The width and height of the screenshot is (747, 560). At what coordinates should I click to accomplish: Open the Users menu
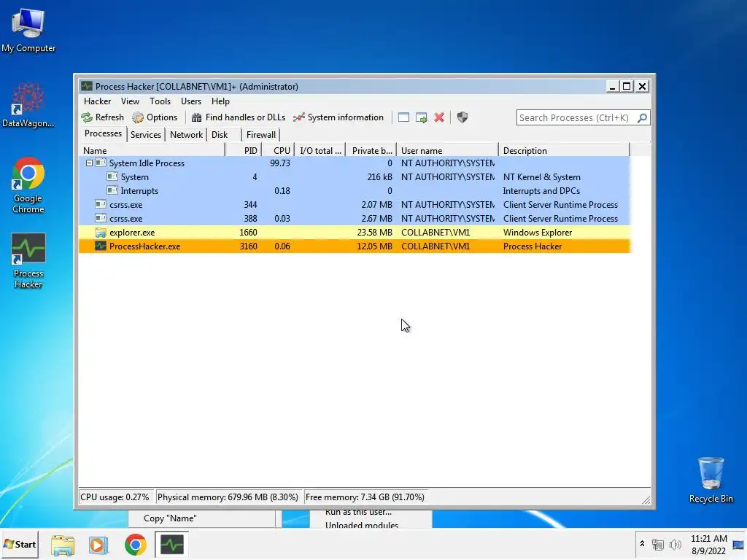coord(191,101)
